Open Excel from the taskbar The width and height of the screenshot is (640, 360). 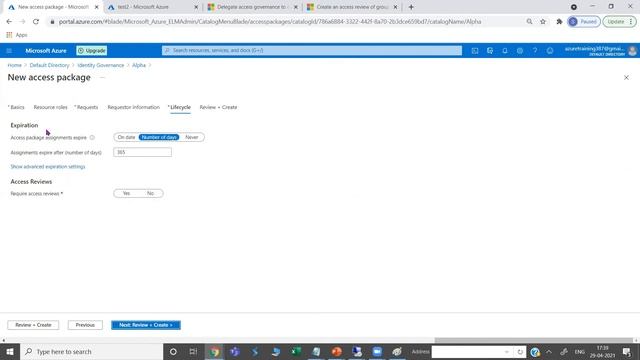pos(296,351)
